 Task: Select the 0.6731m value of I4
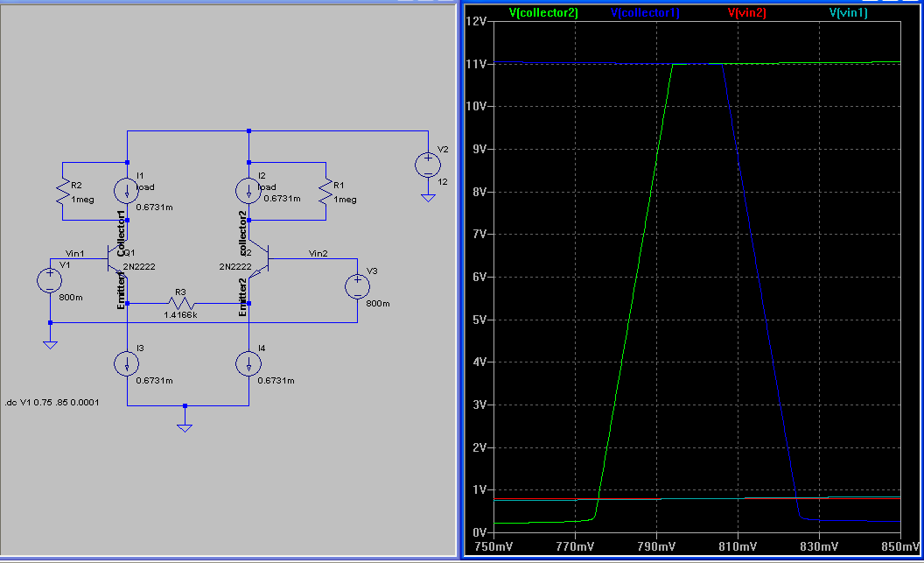click(276, 381)
